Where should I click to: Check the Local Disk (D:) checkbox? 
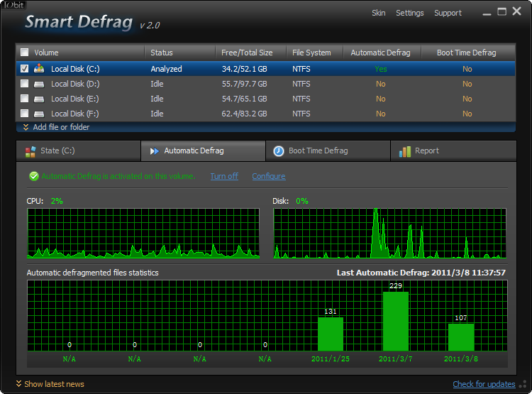pyautogui.click(x=24, y=84)
